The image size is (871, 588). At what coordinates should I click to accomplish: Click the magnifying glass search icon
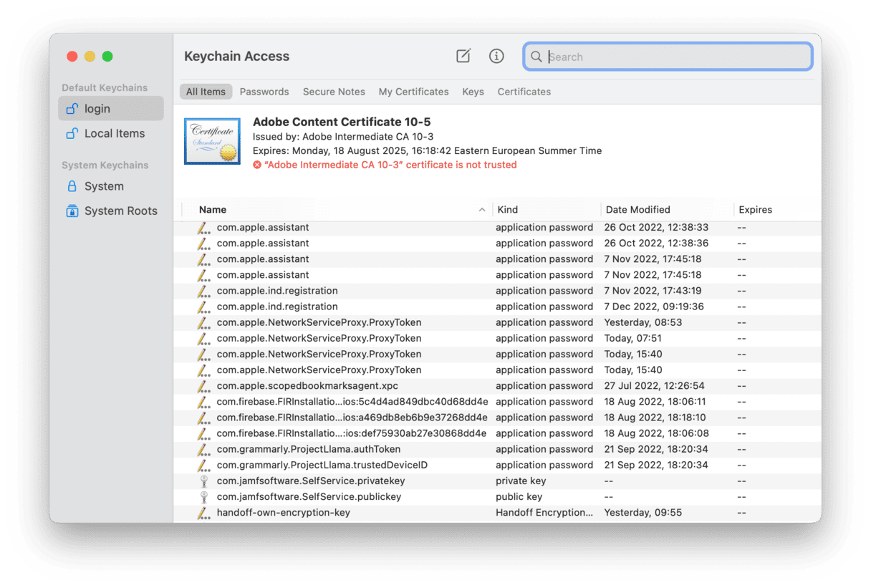[536, 57]
